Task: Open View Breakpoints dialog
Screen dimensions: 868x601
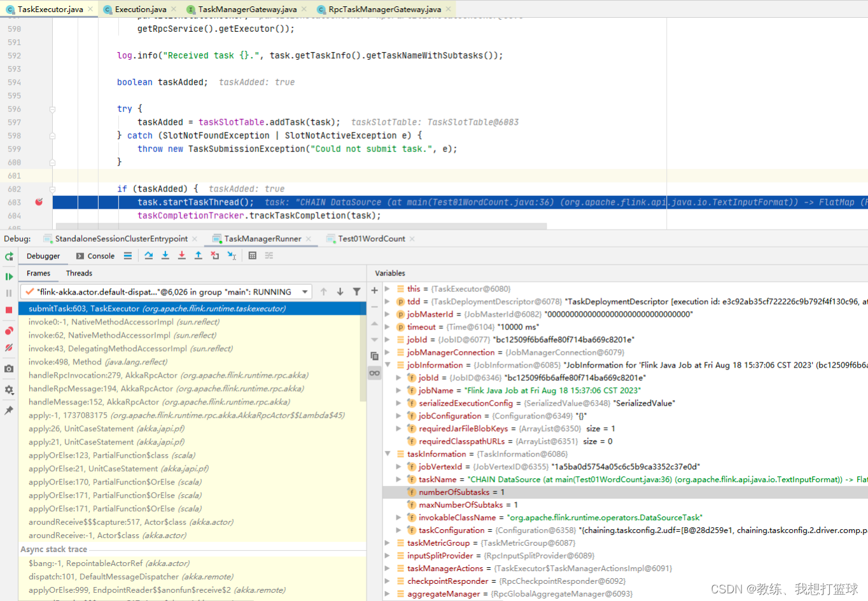Action: pos(9,331)
